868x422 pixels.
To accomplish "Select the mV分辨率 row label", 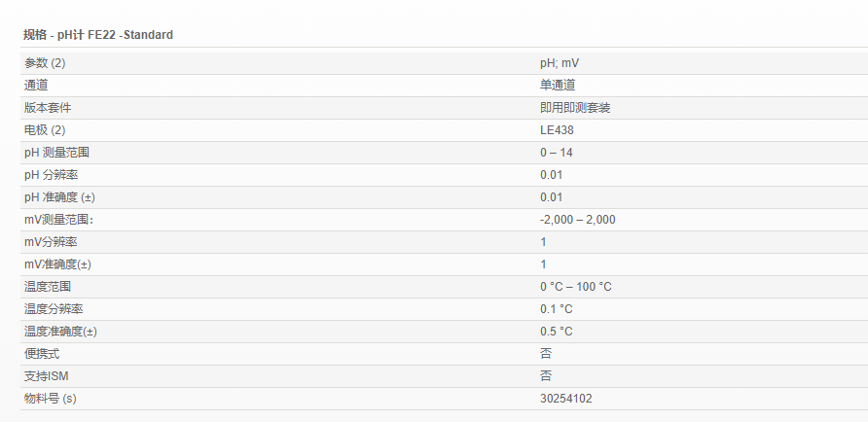I will tap(51, 242).
